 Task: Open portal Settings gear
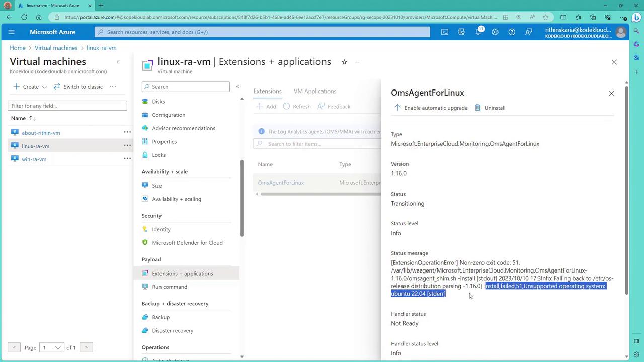pyautogui.click(x=495, y=32)
